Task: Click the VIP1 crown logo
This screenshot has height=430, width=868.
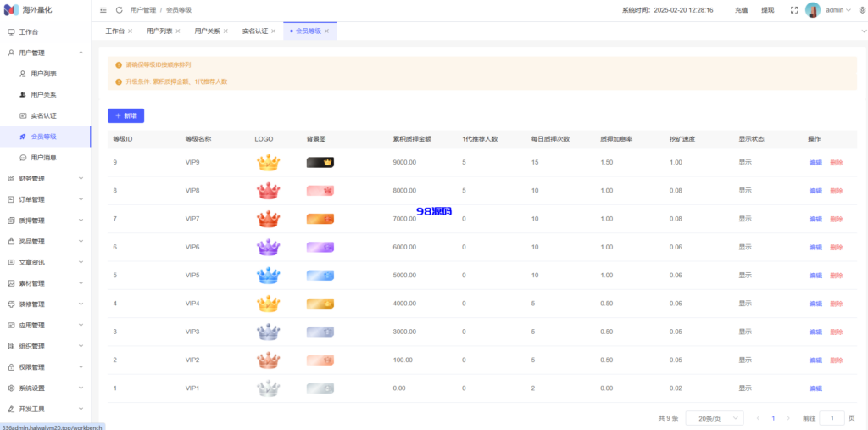Action: pyautogui.click(x=269, y=388)
